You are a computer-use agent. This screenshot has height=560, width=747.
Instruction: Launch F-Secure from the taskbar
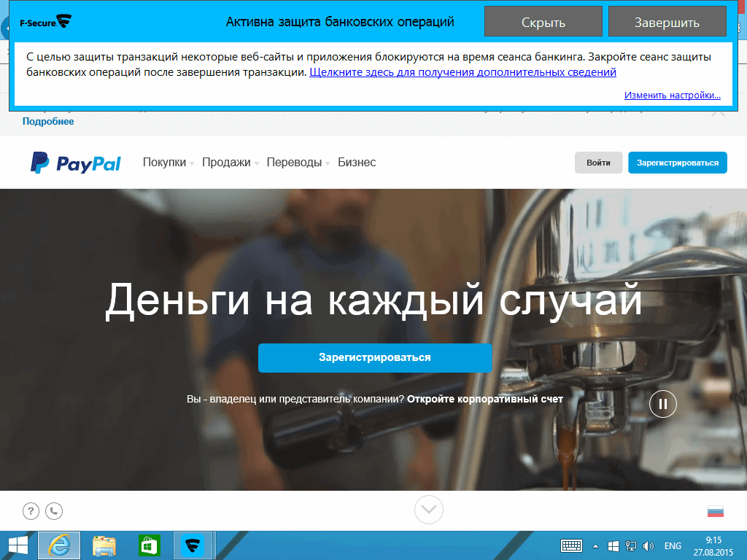point(193,545)
